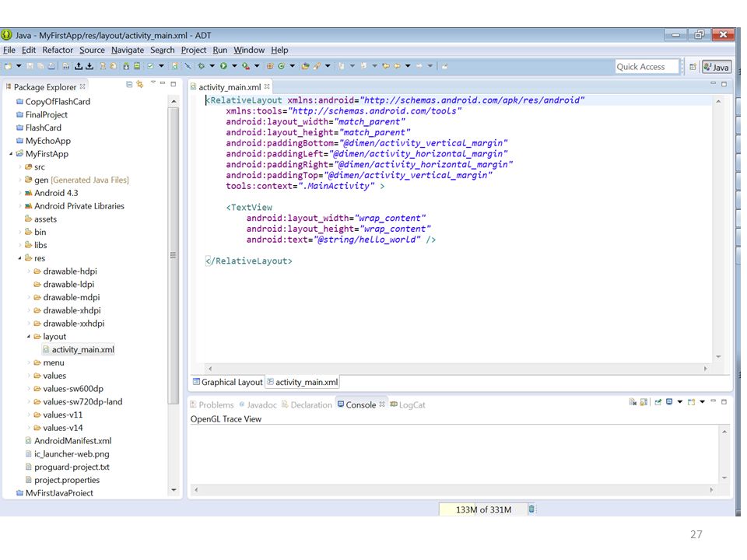Click the New Java Package icon
Screen dimensions: 747x560
point(270,66)
